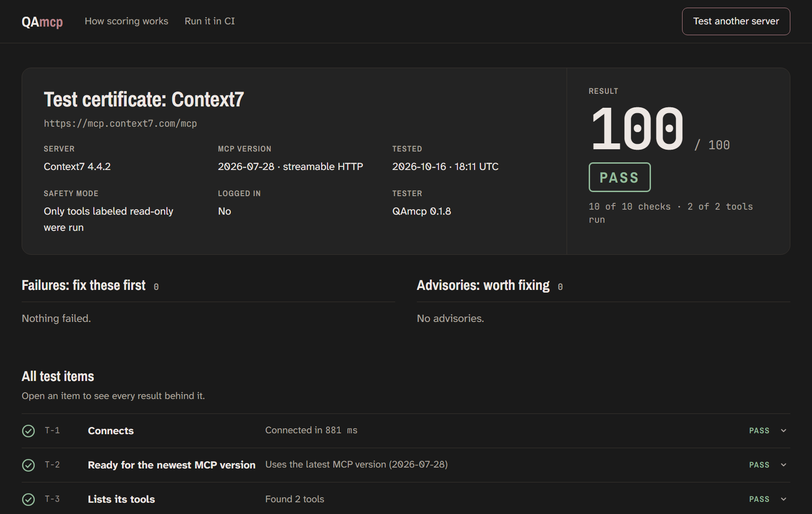The height and width of the screenshot is (514, 812).
Task: Click Test another server button
Action: pyautogui.click(x=736, y=21)
